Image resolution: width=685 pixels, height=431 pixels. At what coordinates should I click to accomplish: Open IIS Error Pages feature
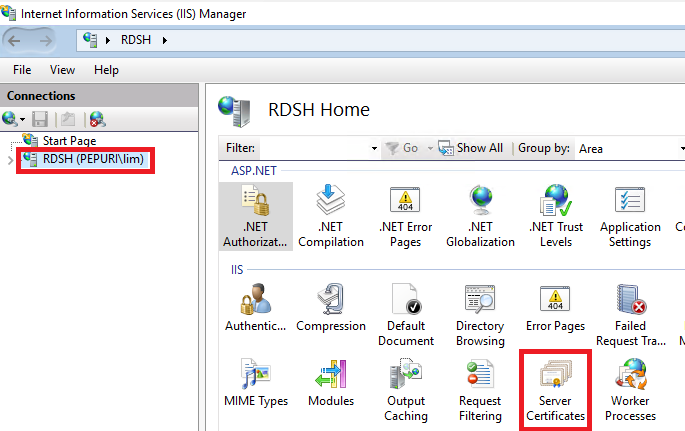(x=555, y=308)
